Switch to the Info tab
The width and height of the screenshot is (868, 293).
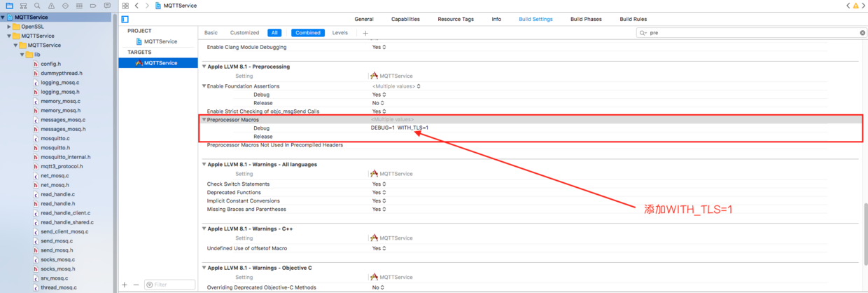(496, 20)
